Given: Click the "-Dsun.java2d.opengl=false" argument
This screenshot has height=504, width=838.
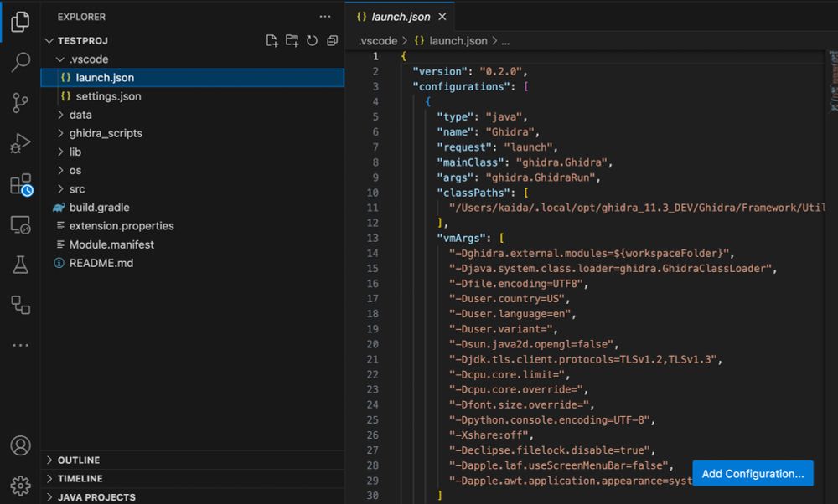Looking at the screenshot, I should 530,344.
